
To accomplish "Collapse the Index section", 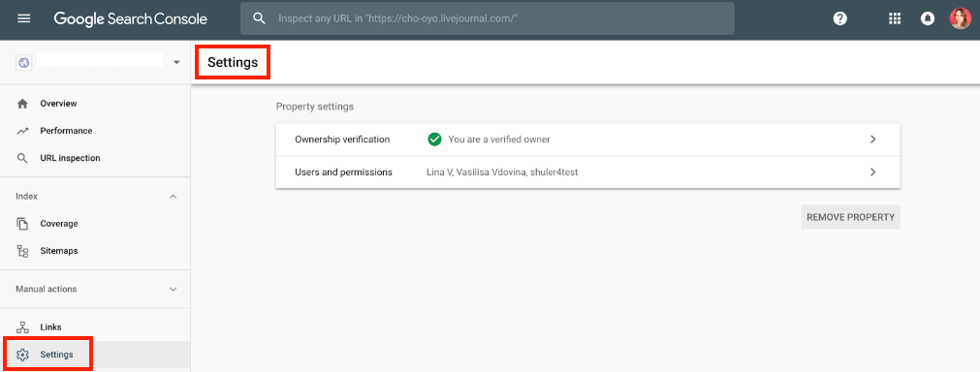I will pyautogui.click(x=174, y=197).
